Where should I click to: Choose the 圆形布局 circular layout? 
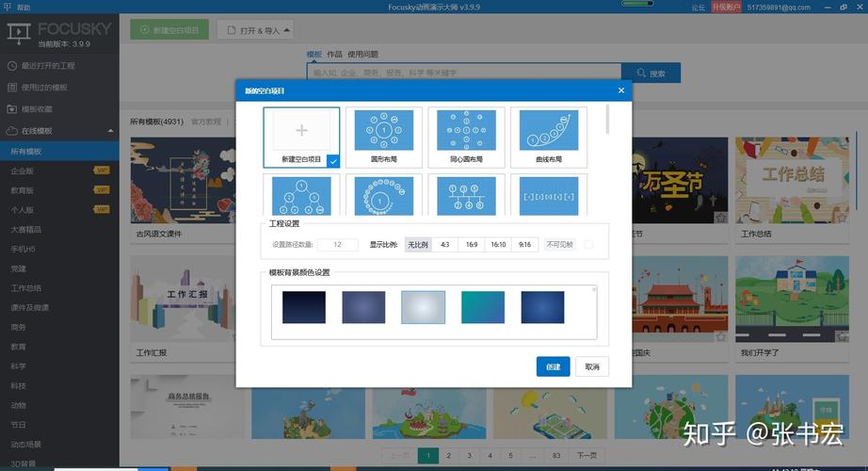click(x=383, y=138)
